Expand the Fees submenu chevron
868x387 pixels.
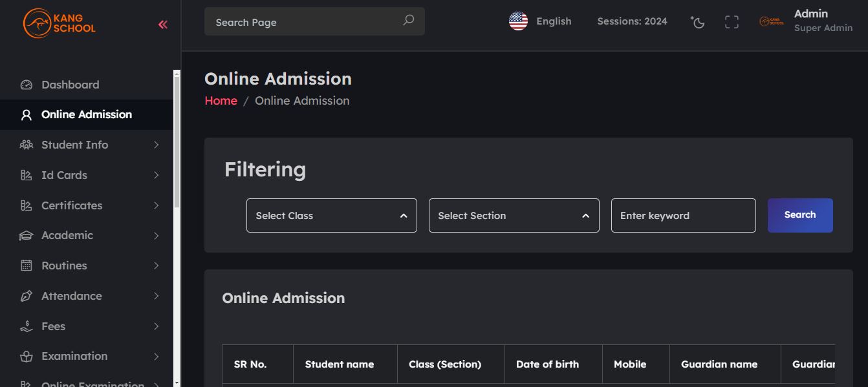156,326
